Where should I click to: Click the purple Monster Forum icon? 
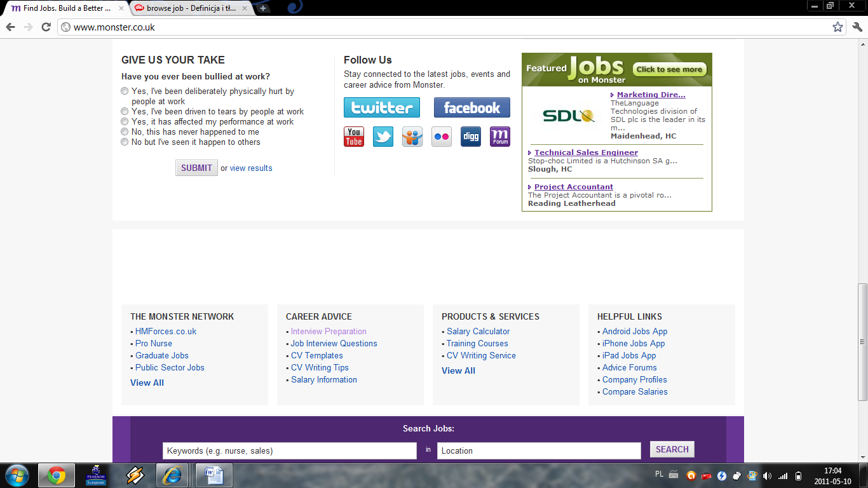(x=499, y=137)
